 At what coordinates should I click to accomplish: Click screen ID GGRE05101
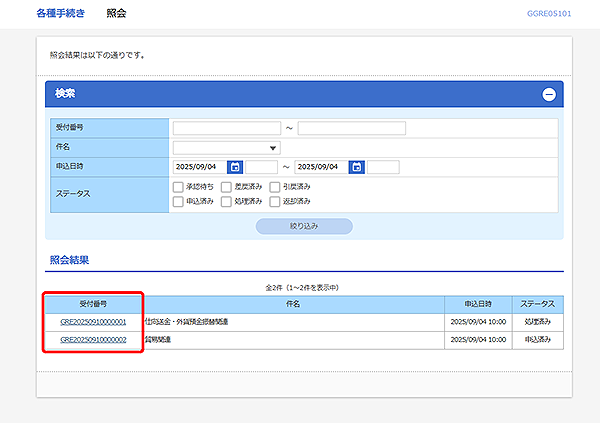point(549,14)
